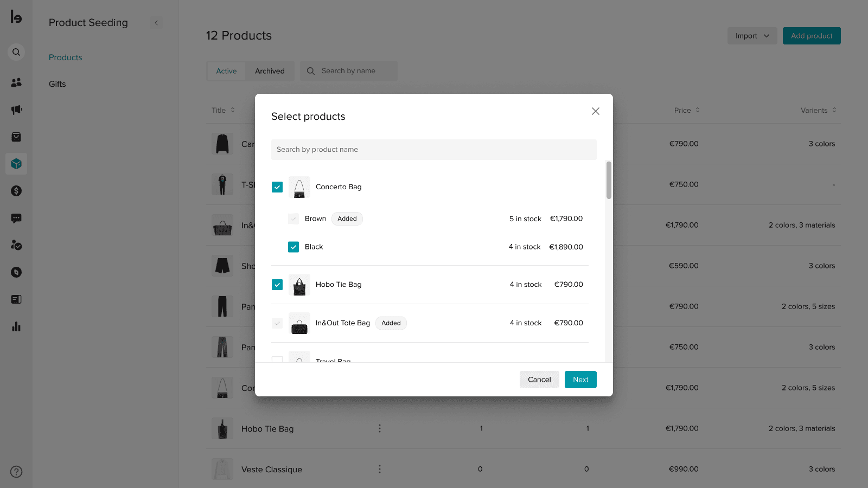Open the shopping bag orders section
Image resolution: width=868 pixels, height=488 pixels.
[16, 137]
